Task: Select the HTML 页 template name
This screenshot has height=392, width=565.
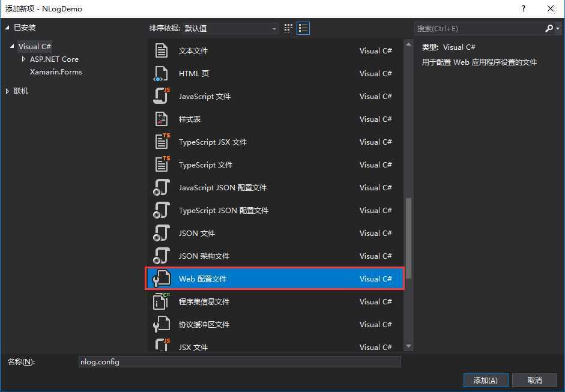Action: (194, 73)
